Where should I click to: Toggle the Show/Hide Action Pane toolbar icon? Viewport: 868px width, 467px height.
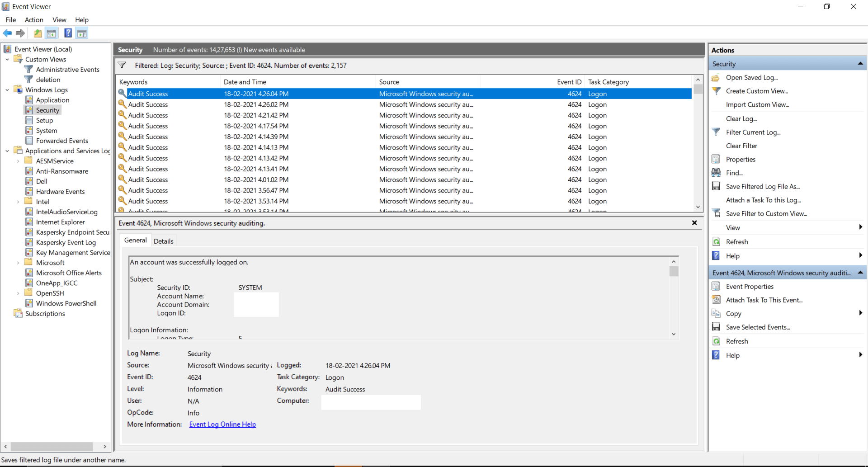coord(82,33)
